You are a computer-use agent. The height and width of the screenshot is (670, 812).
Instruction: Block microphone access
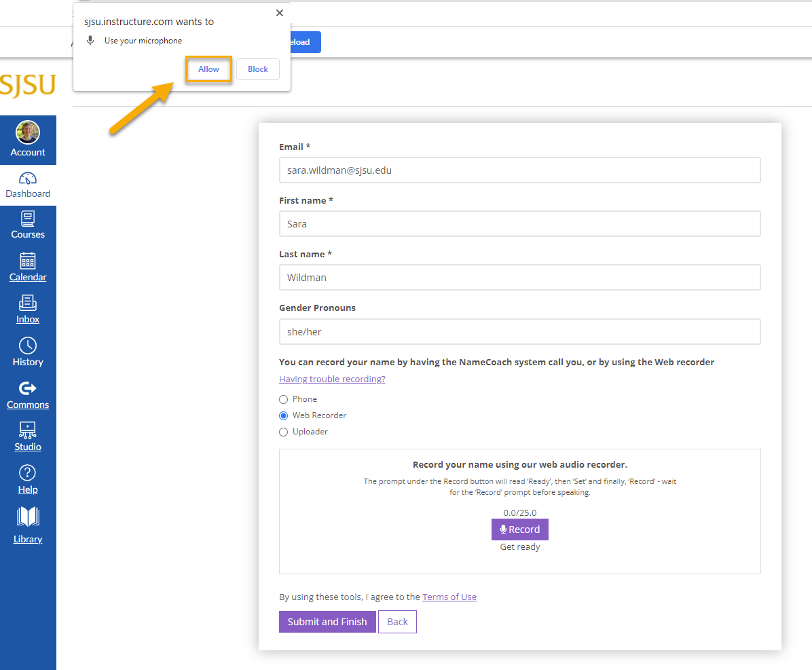click(258, 69)
